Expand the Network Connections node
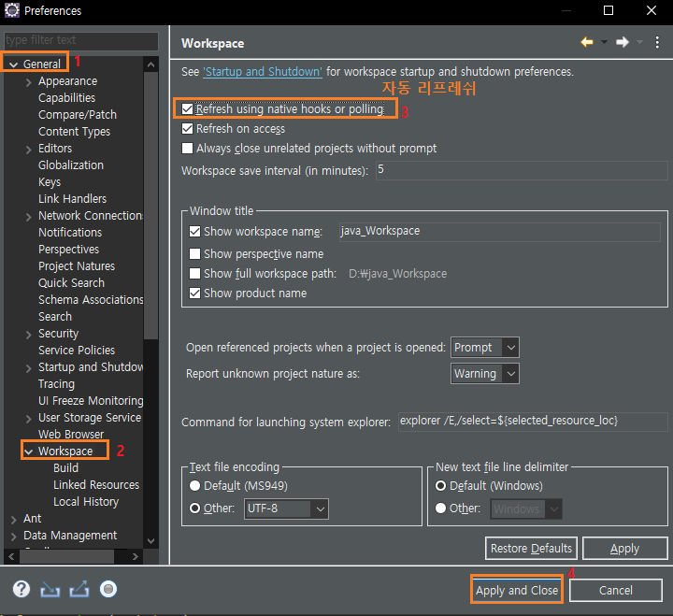The height and width of the screenshot is (616, 673). coord(28,217)
